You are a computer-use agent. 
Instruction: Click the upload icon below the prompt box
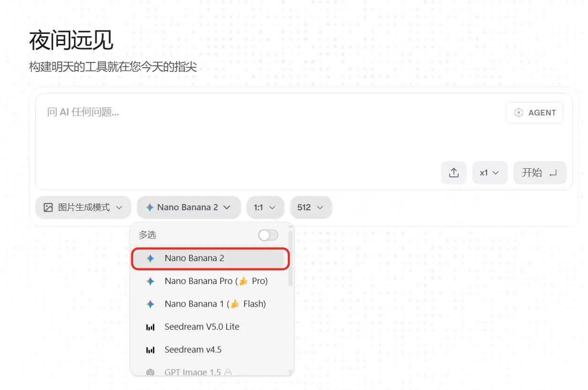[454, 173]
